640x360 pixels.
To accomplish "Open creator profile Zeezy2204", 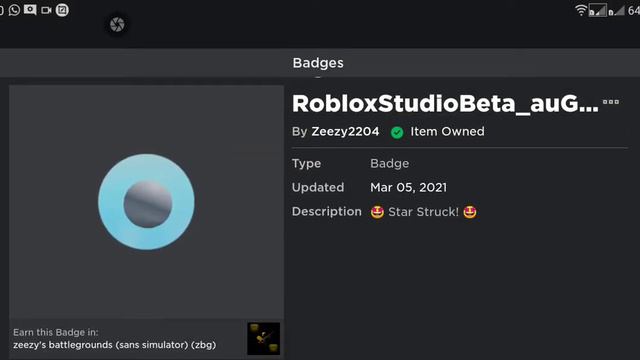I will tap(345, 131).
